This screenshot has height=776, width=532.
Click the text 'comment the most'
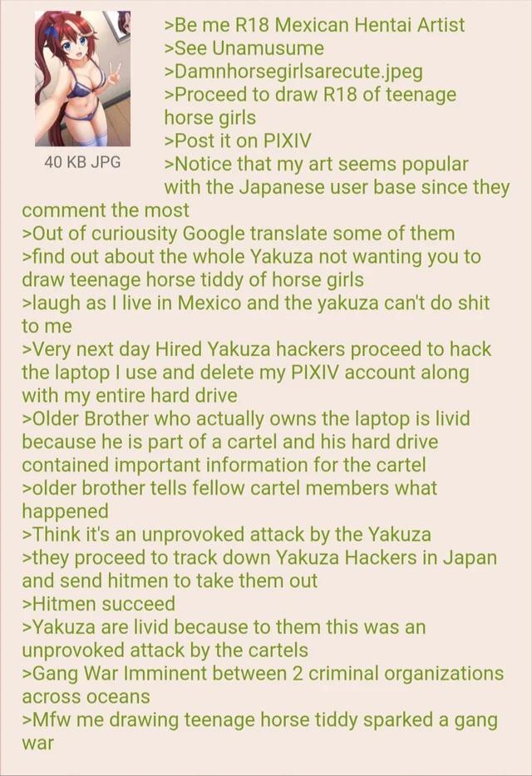coord(106,210)
